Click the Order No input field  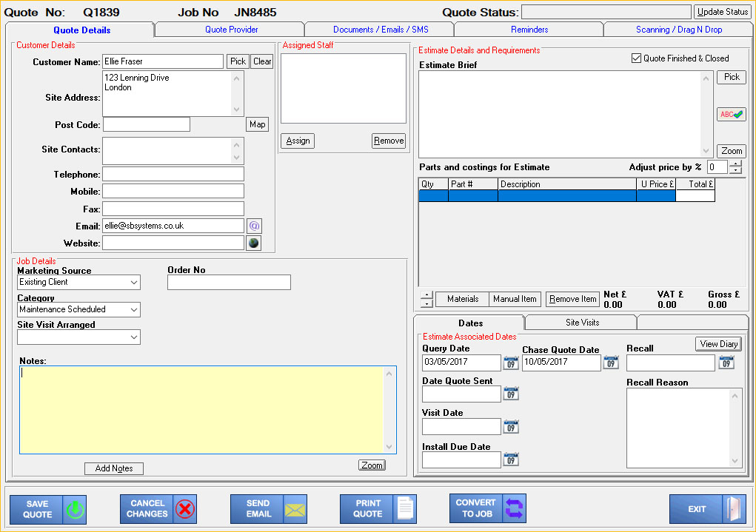(x=229, y=283)
